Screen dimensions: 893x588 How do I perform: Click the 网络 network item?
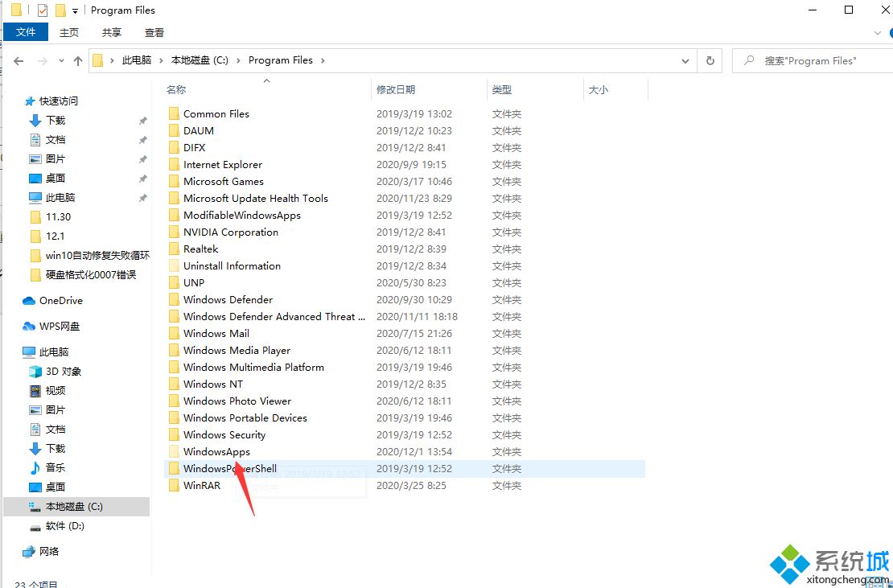pos(49,551)
